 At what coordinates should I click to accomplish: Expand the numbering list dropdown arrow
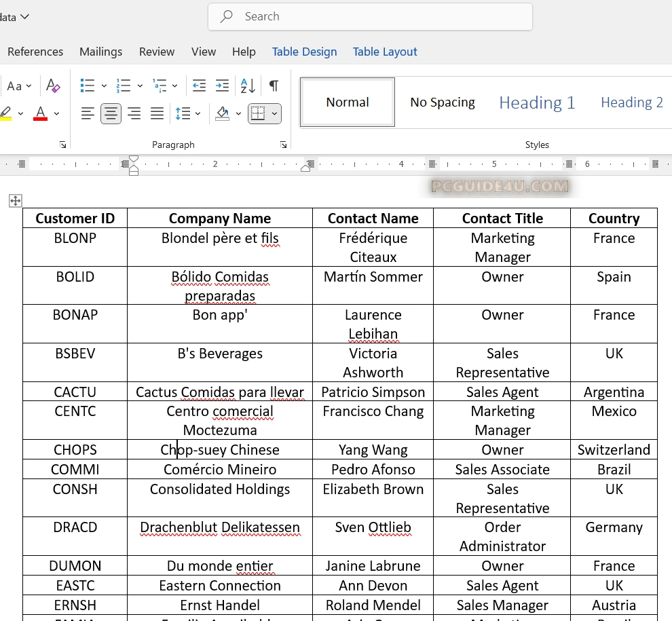(x=140, y=86)
